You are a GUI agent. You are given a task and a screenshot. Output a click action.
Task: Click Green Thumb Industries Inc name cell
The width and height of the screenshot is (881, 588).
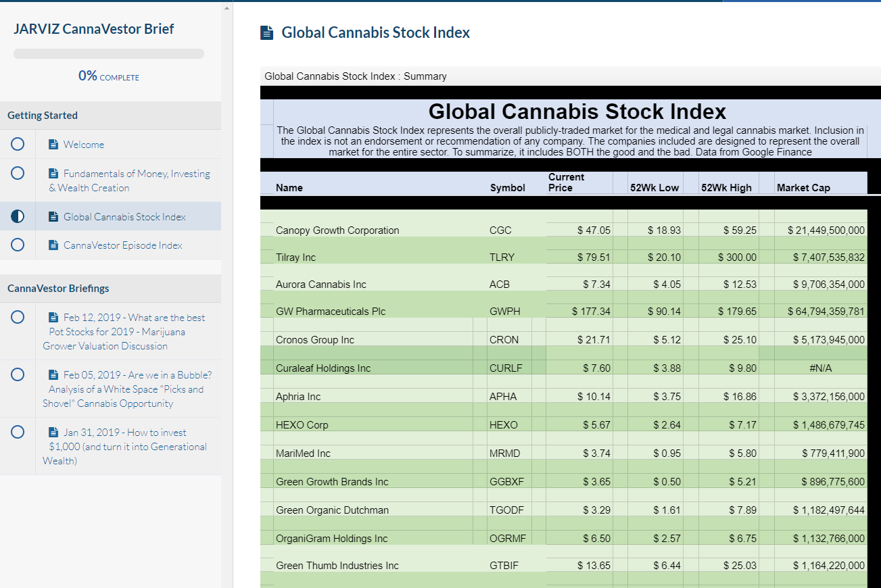(x=337, y=566)
